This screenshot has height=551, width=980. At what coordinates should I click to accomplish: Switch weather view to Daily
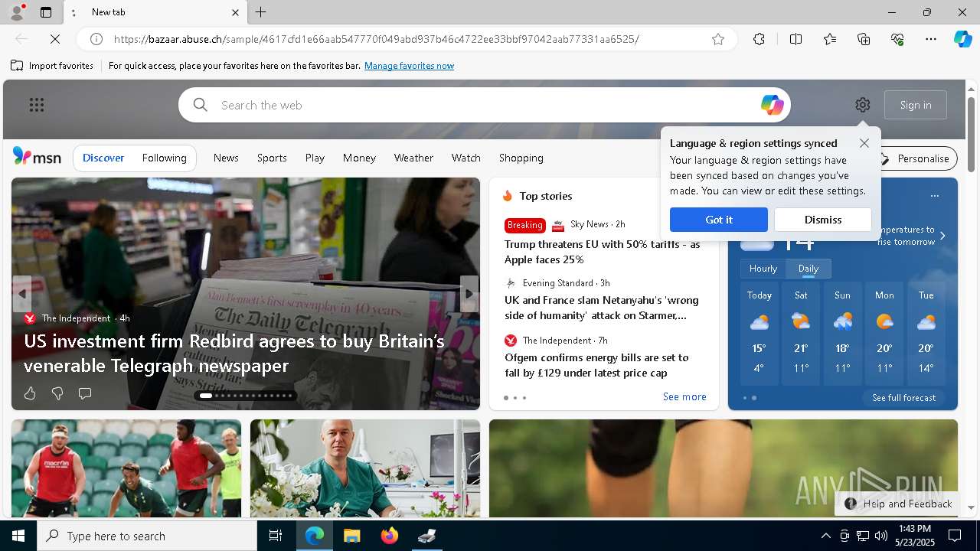click(x=808, y=269)
